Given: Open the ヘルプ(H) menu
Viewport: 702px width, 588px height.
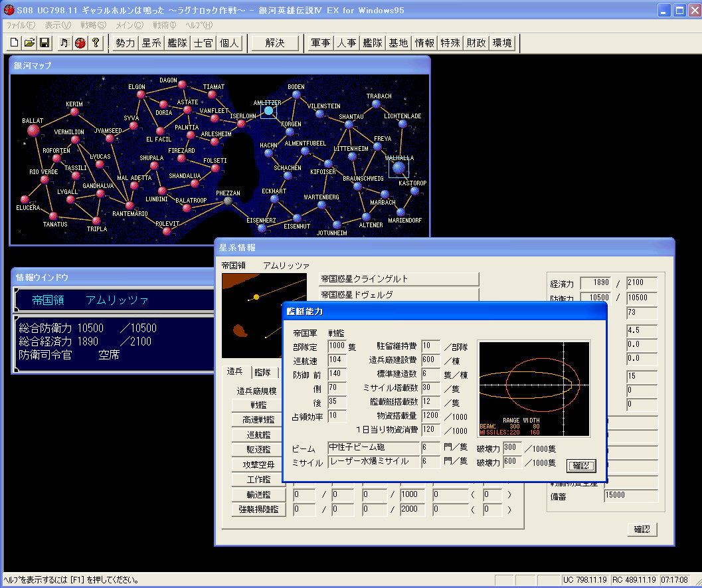Looking at the screenshot, I should tap(199, 25).
